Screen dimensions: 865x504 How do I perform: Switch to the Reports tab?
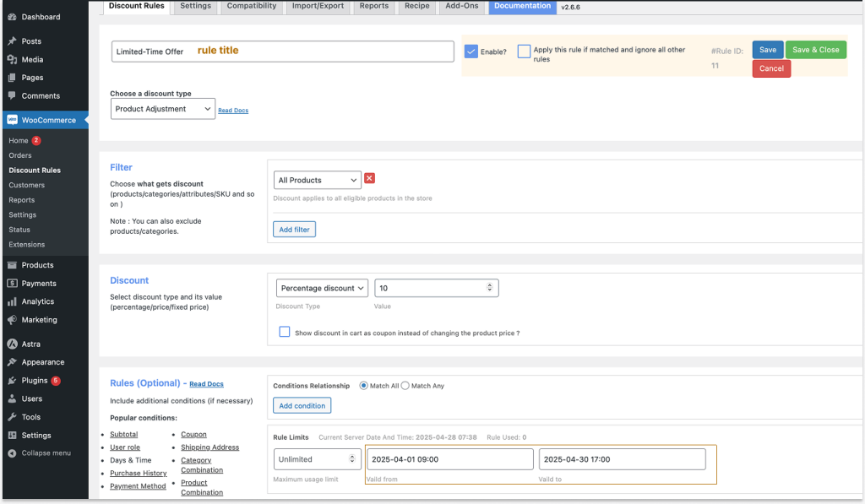tap(374, 6)
